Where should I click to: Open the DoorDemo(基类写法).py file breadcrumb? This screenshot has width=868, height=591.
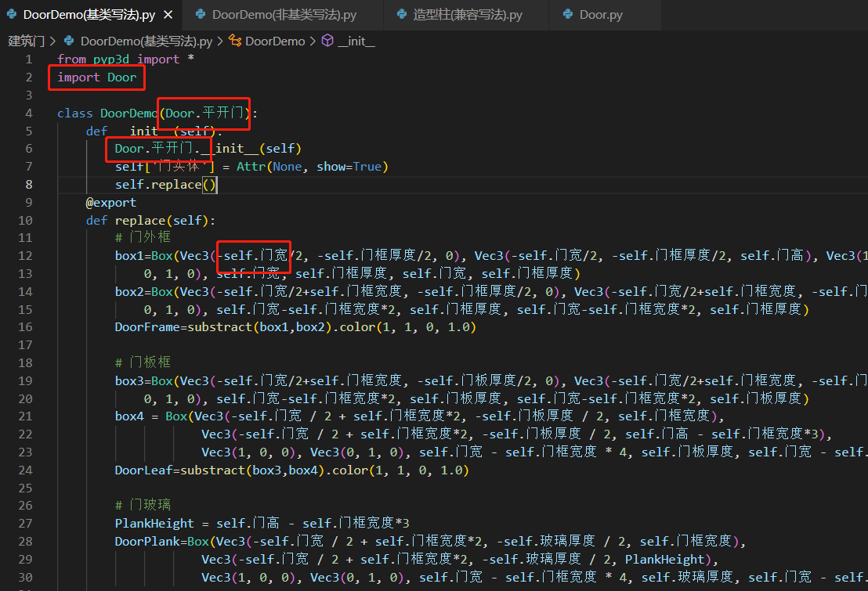coord(146,41)
